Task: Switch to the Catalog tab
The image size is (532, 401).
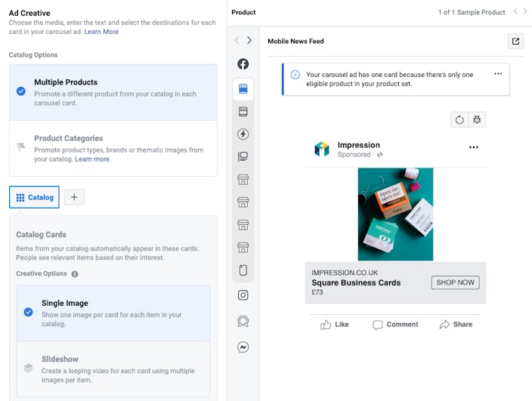Action: (x=34, y=197)
